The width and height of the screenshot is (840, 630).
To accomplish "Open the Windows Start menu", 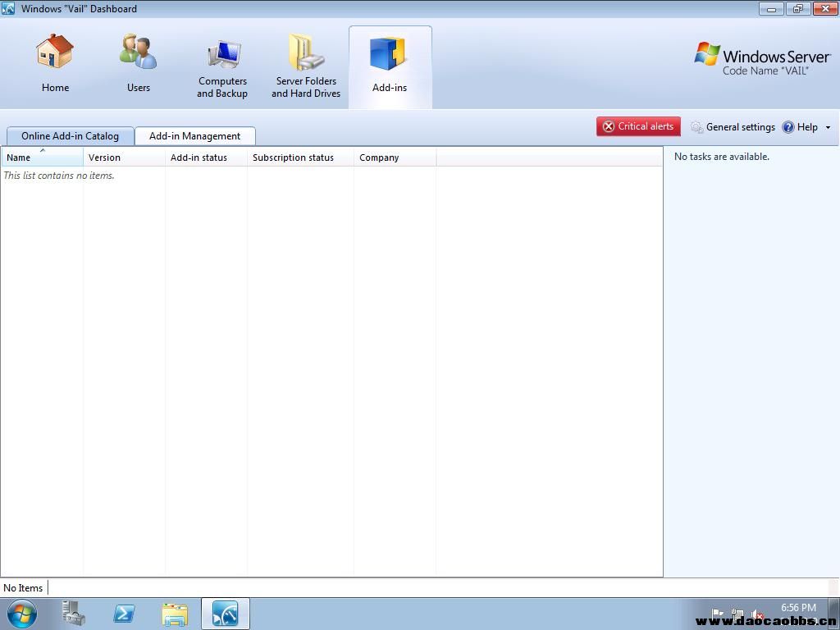I will (x=22, y=614).
